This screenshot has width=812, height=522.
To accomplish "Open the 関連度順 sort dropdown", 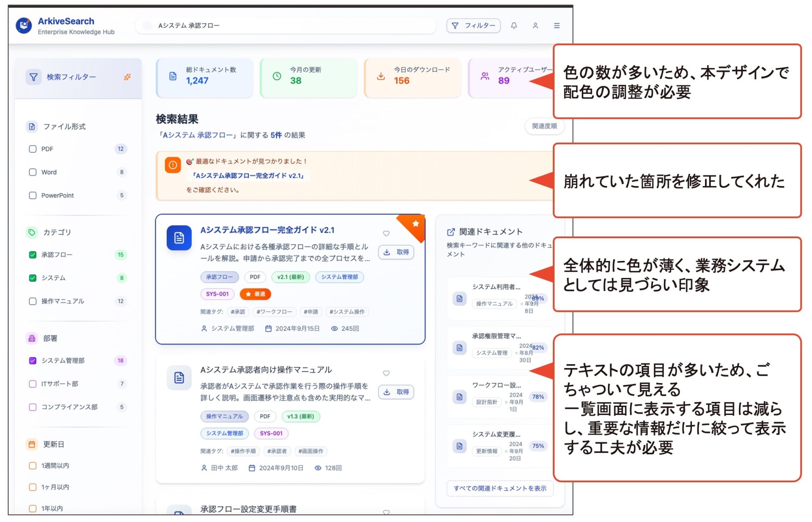I will point(544,126).
